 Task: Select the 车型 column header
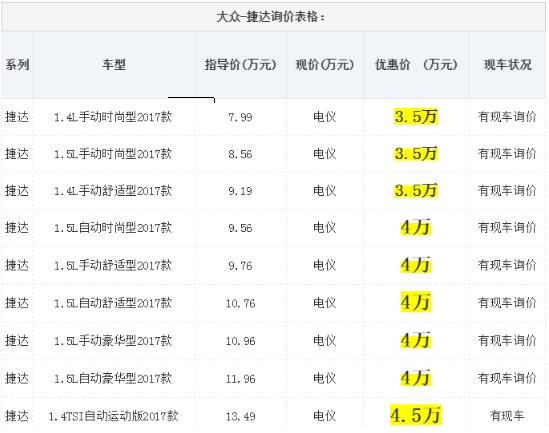[114, 64]
